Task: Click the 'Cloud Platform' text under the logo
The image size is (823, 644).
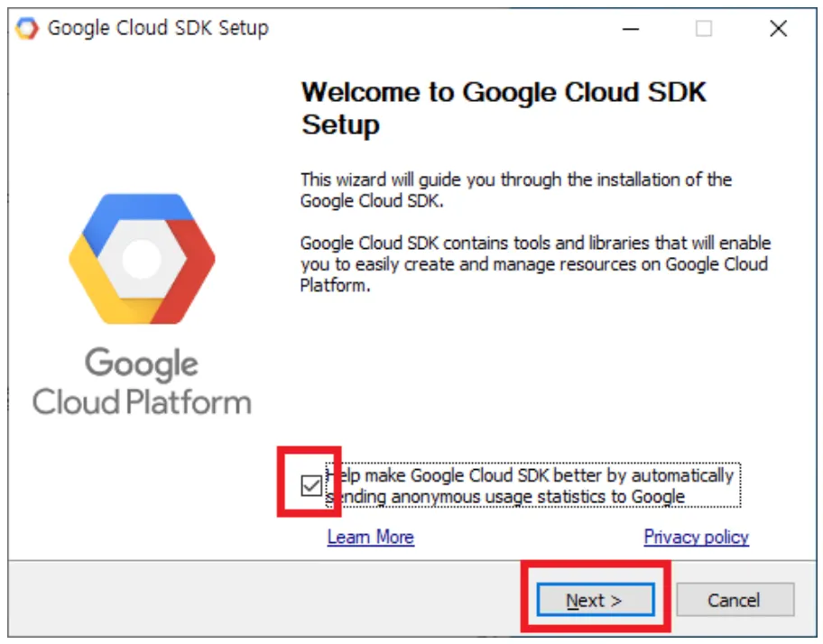Action: (x=142, y=402)
